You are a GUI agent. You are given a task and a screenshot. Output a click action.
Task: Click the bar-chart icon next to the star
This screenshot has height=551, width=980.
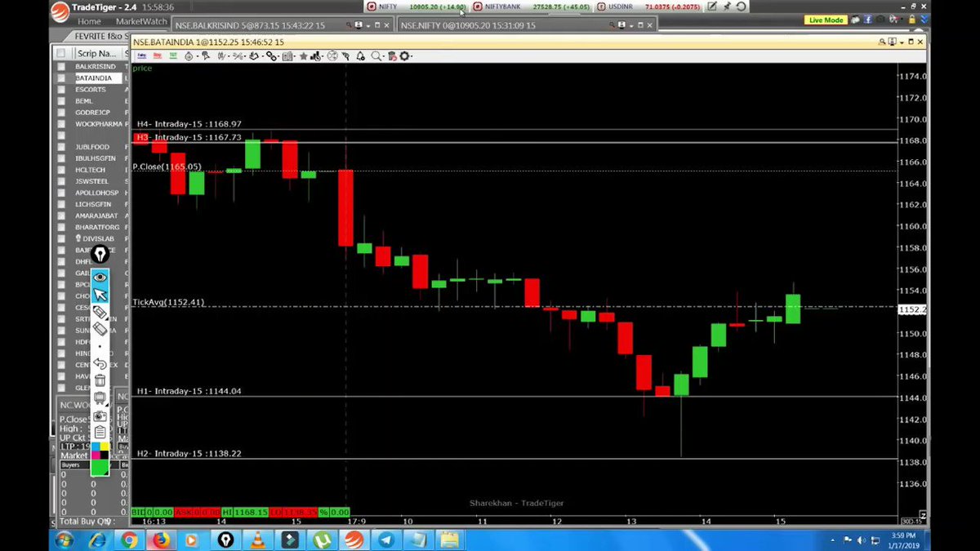point(315,56)
